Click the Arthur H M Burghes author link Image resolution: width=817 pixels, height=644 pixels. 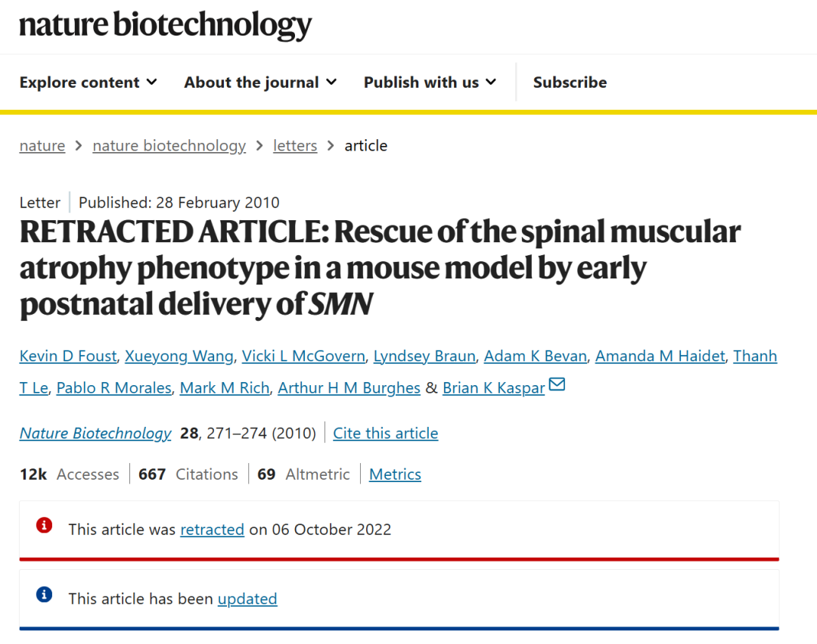coord(349,388)
